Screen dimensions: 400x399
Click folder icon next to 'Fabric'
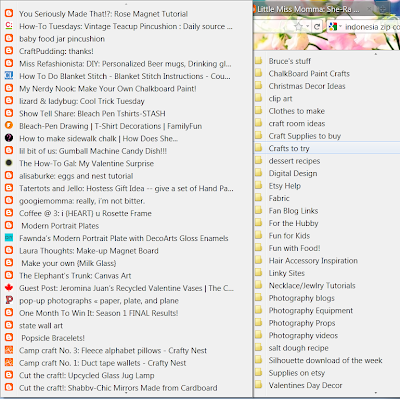coord(259,198)
